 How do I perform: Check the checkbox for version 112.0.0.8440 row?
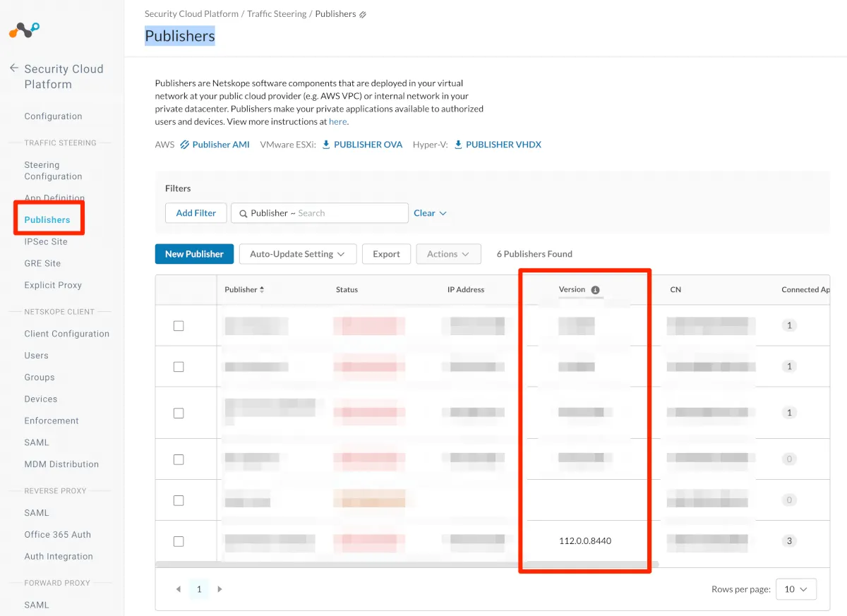tap(179, 541)
